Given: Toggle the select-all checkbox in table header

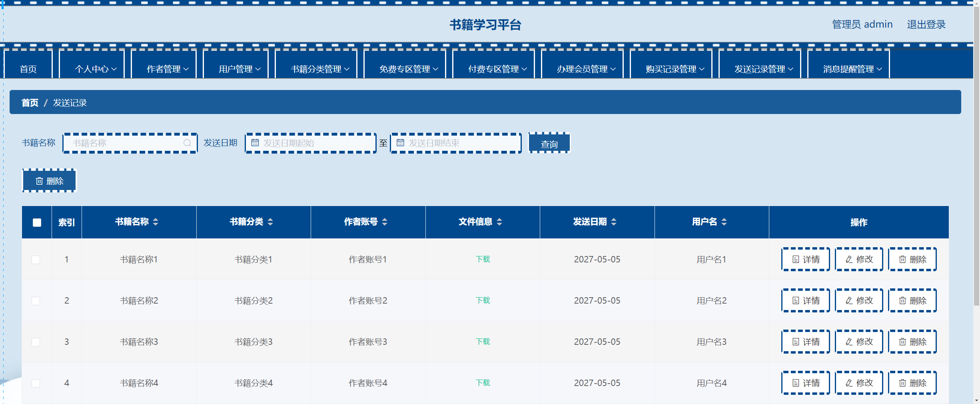Looking at the screenshot, I should (x=36, y=222).
